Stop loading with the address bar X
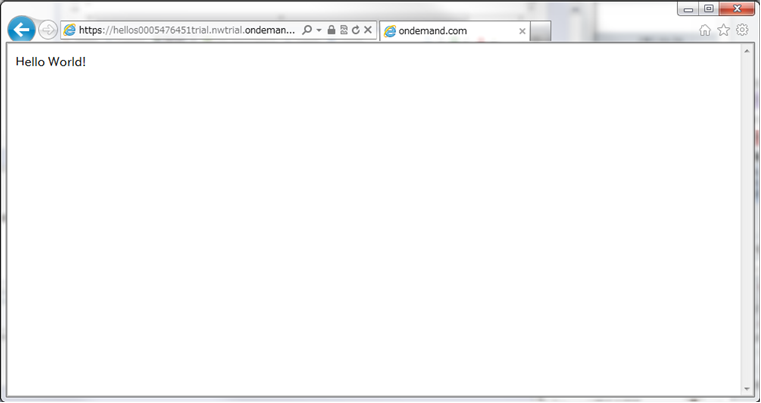761x403 pixels. click(x=368, y=30)
